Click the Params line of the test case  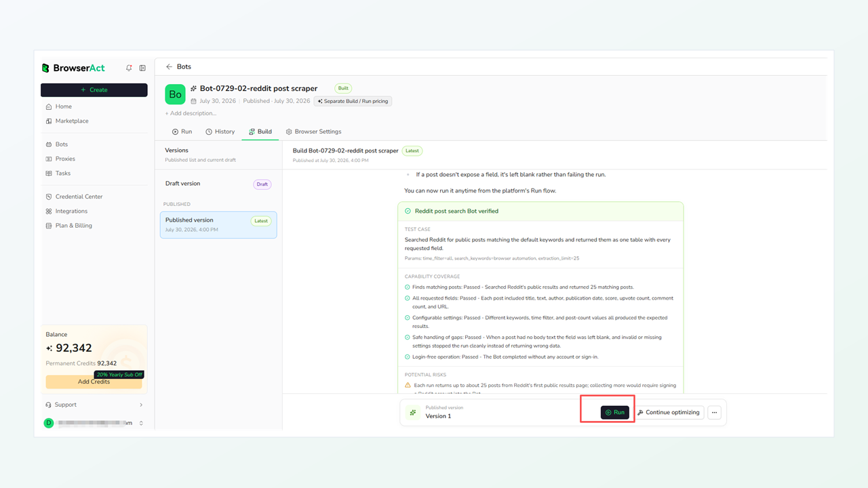tap(492, 258)
